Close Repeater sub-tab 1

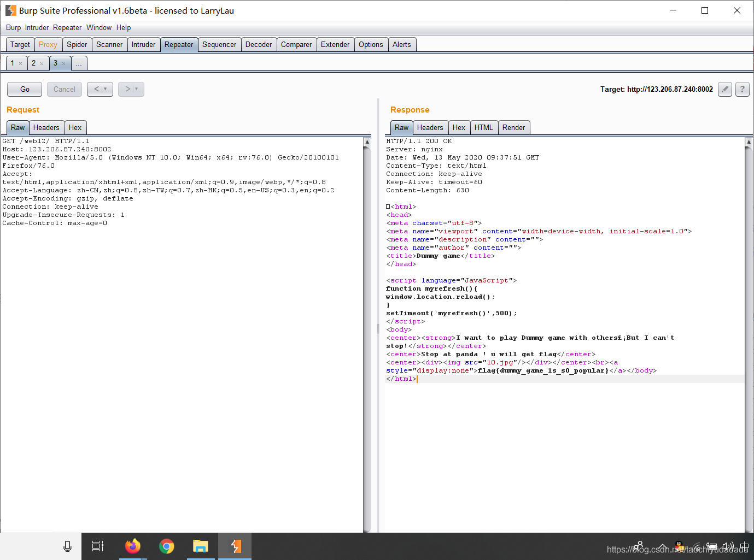pos(21,64)
